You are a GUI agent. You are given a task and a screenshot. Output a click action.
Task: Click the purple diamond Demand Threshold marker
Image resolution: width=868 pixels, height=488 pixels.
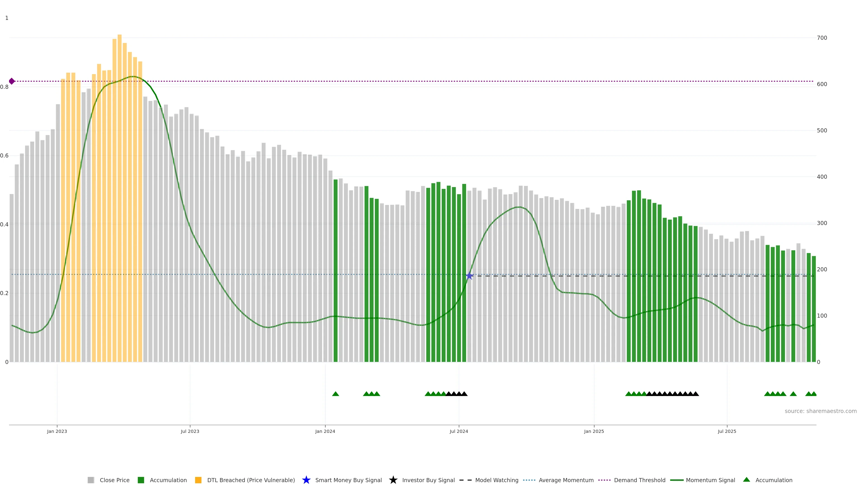[x=12, y=81]
